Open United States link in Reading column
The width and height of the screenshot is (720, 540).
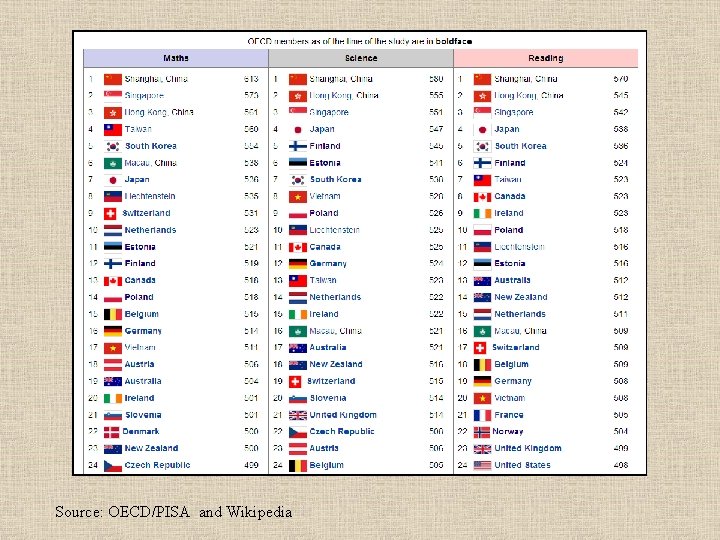[522, 465]
